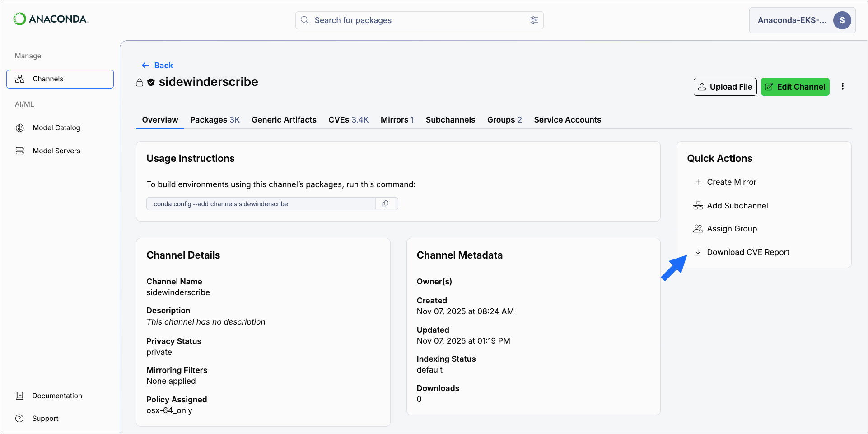Click the user avatar for Anaconda-EKS account
This screenshot has height=434, width=868.
tap(842, 20)
